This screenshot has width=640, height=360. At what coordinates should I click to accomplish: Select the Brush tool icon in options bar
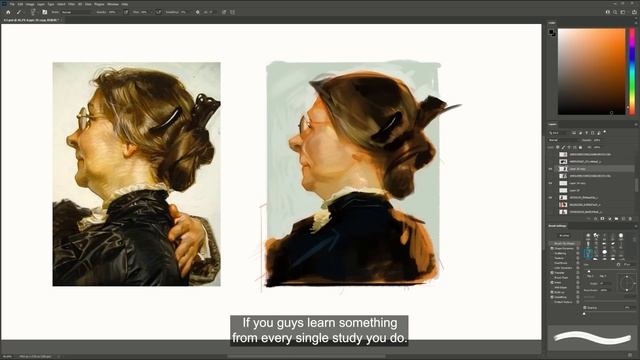point(19,12)
